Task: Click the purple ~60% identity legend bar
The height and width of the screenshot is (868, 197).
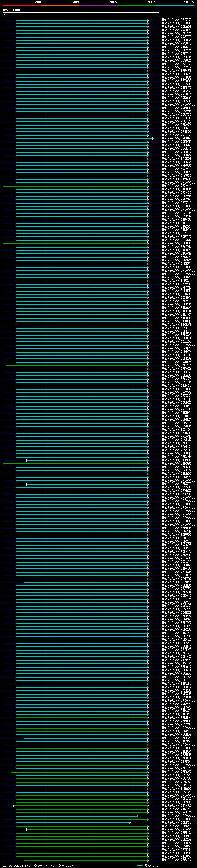Action: (x=98, y=6)
